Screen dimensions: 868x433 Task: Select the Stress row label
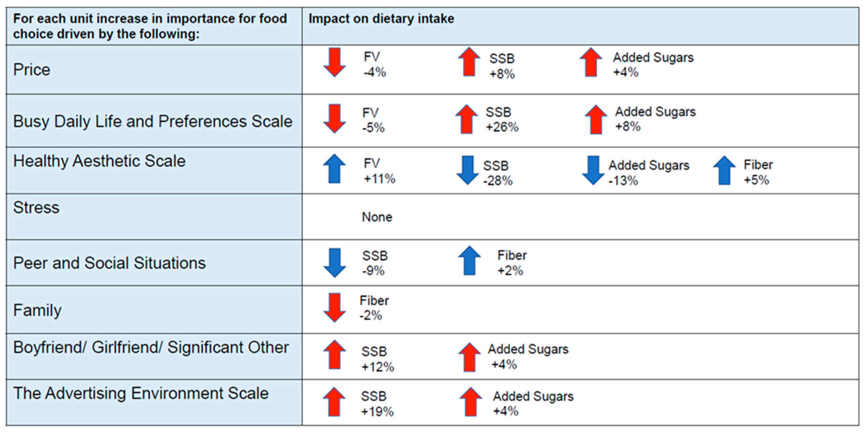[36, 207]
